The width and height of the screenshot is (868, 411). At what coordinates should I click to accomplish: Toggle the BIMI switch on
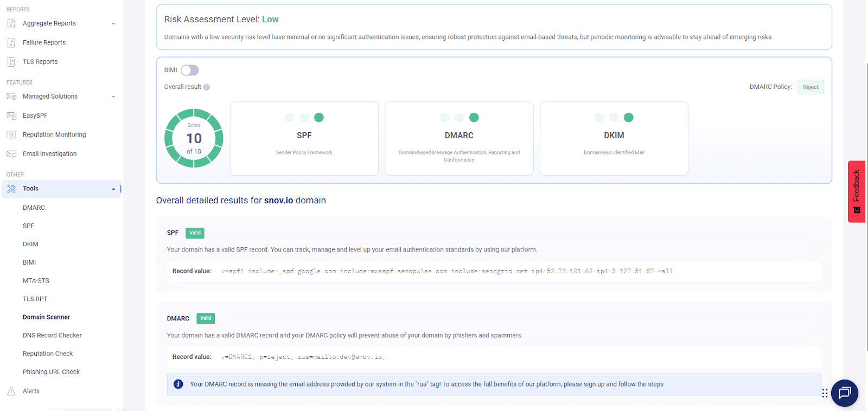tap(190, 70)
